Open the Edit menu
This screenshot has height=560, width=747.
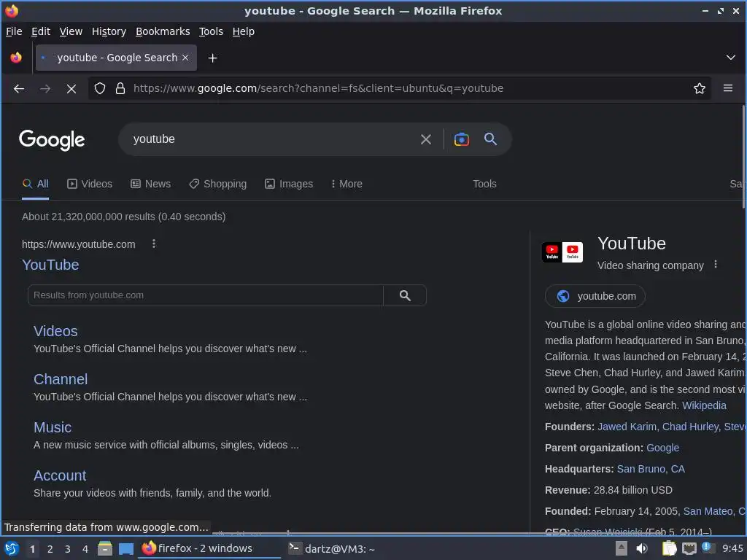click(41, 31)
